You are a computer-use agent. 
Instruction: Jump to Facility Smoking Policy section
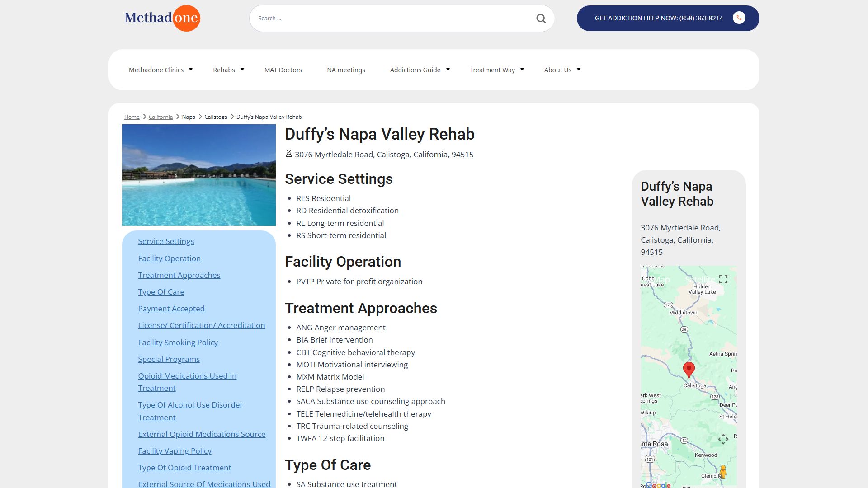[x=178, y=343]
